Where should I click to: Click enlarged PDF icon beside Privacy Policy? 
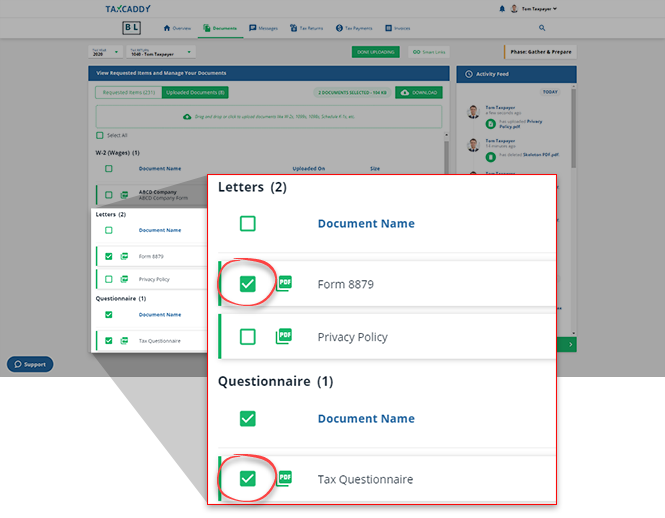coord(284,336)
